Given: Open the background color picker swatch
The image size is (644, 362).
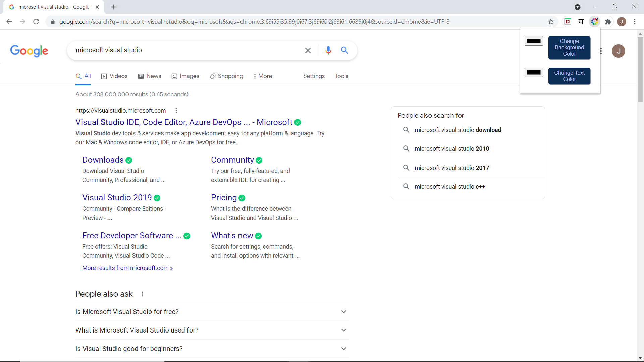Looking at the screenshot, I should pos(534,41).
